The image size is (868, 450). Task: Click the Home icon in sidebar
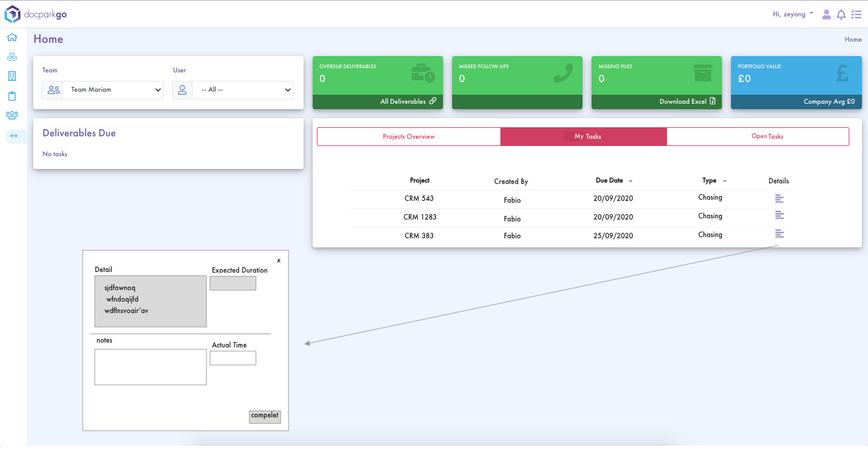tap(12, 37)
